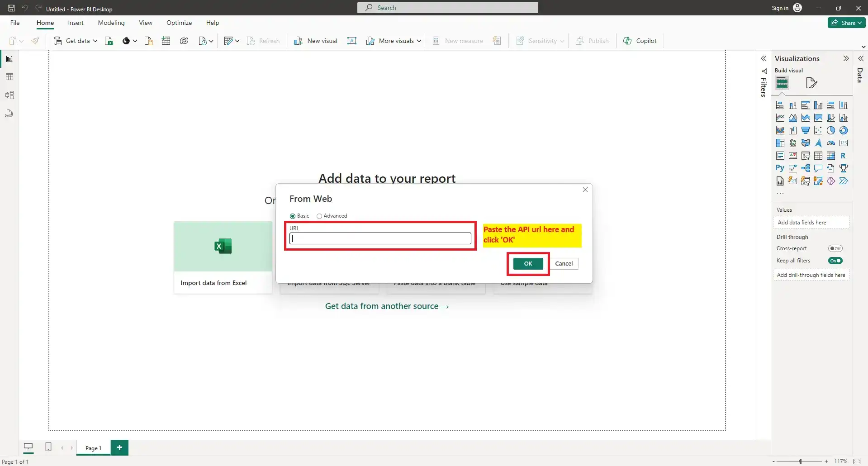
Task: Select the Python visual icon
Action: (780, 168)
